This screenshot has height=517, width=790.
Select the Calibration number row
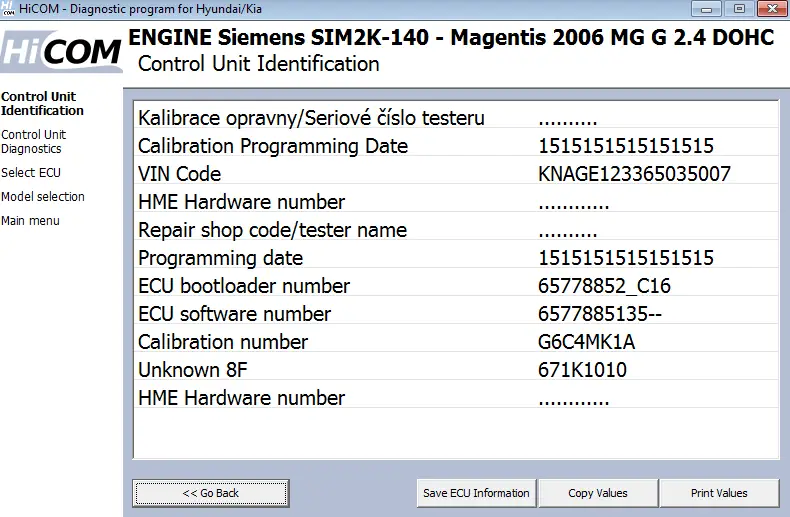coord(456,342)
